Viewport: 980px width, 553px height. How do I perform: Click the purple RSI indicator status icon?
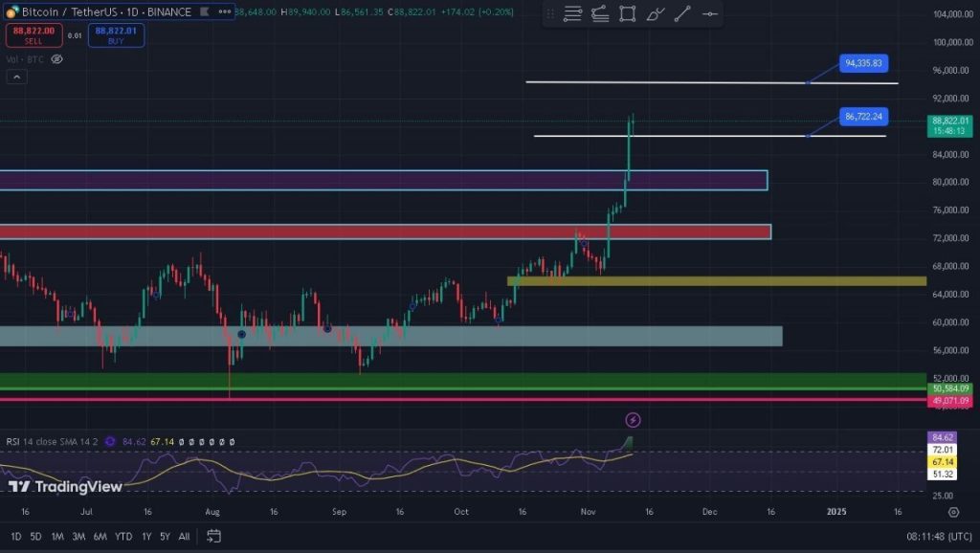pos(111,441)
